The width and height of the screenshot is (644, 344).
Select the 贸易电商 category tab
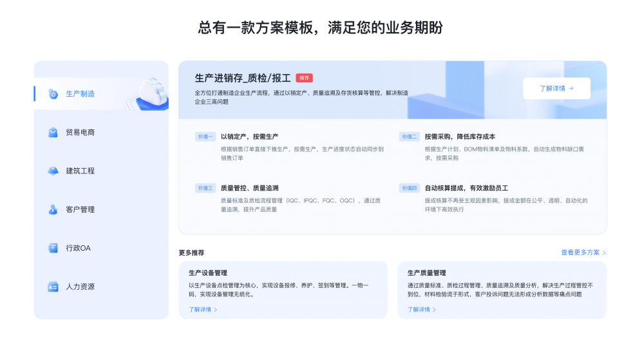click(80, 133)
